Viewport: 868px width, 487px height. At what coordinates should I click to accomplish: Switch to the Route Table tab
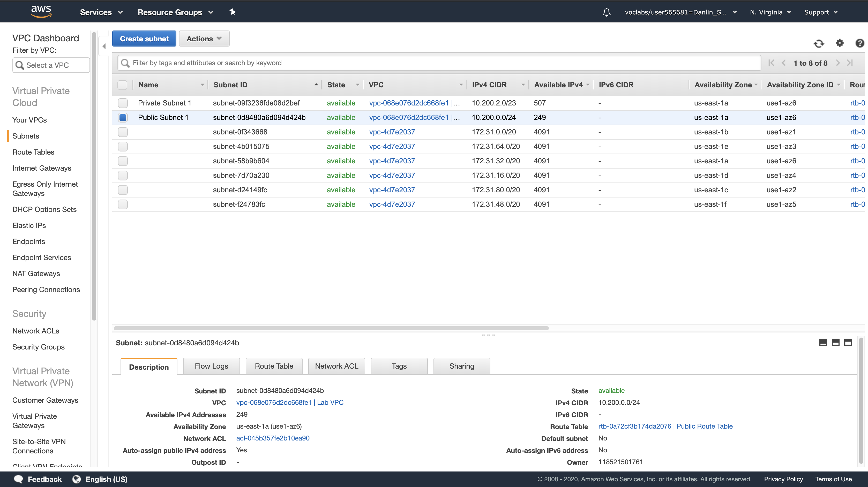[274, 366]
